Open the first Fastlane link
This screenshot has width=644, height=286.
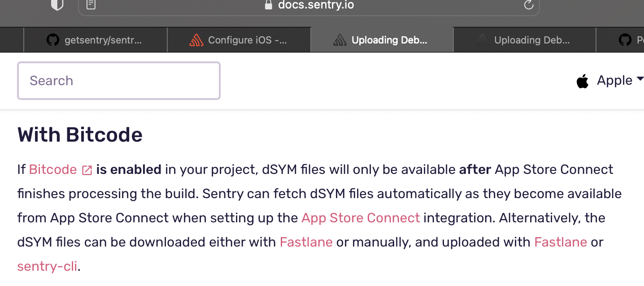[306, 242]
